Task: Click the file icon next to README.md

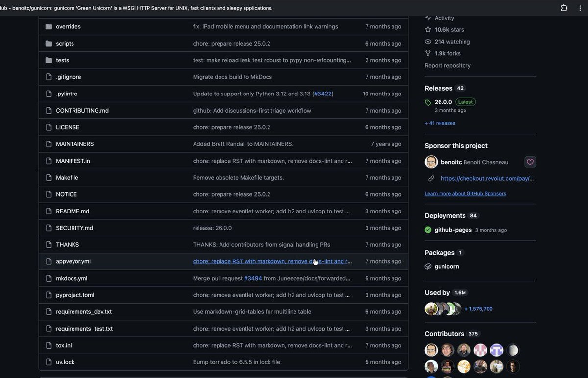Action: click(x=49, y=211)
